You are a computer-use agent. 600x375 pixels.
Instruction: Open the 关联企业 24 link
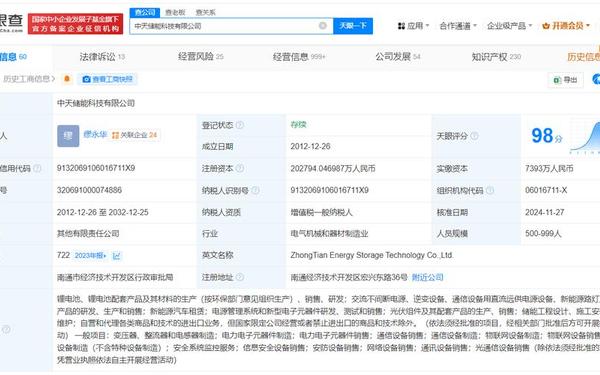coord(135,135)
